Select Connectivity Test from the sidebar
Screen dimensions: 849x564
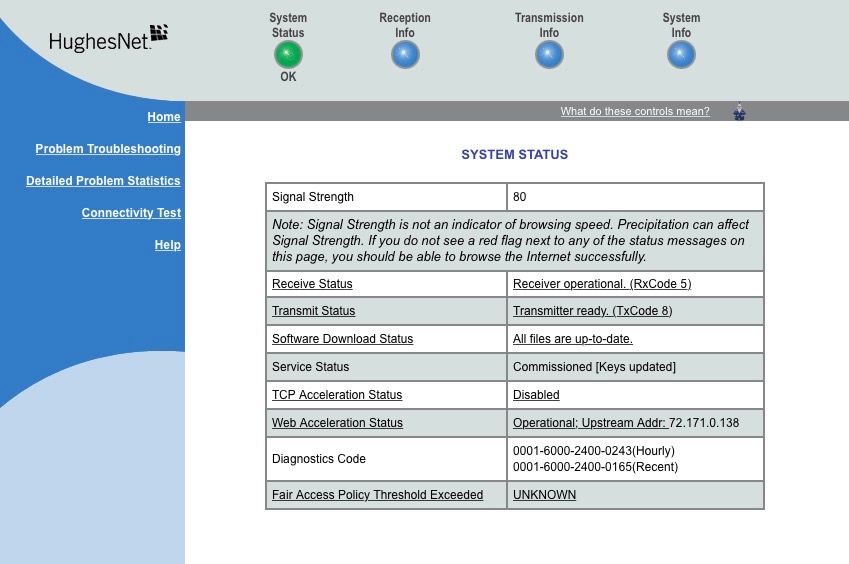click(x=131, y=213)
